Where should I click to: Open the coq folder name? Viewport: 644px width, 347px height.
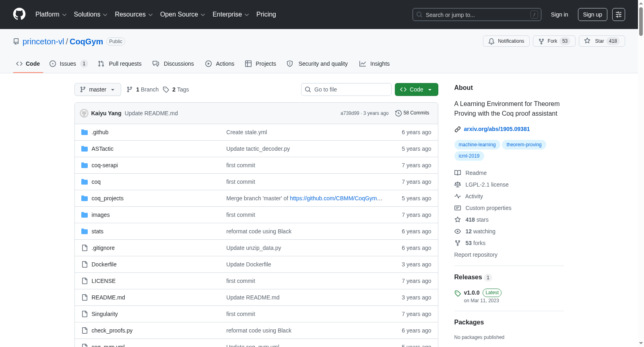click(96, 182)
